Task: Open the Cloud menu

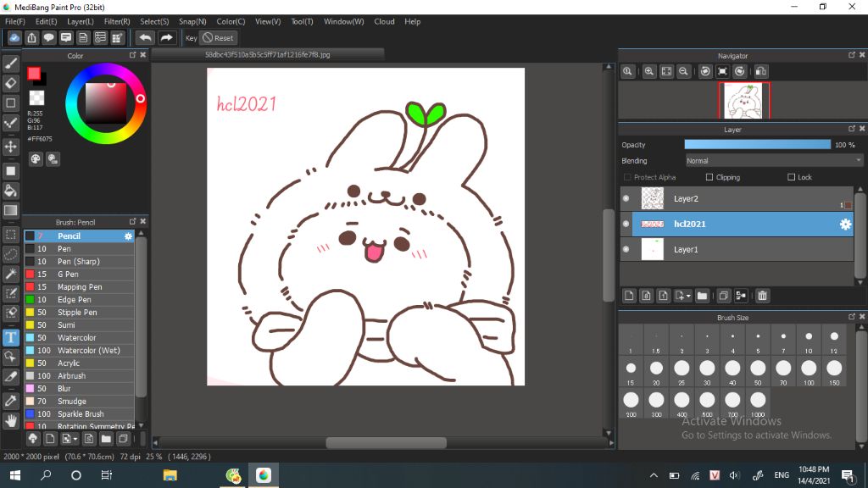Action: tap(384, 21)
